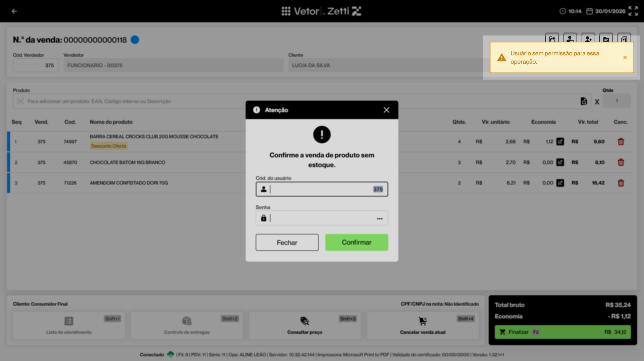Image resolution: width=644 pixels, height=361 pixels.
Task: Click the Controle de entregas package icon
Action: [187, 321]
